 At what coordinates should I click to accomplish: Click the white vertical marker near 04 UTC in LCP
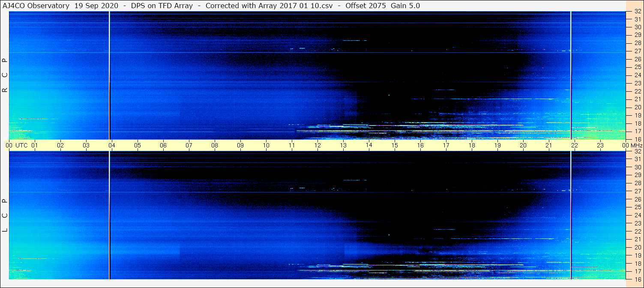(110, 215)
